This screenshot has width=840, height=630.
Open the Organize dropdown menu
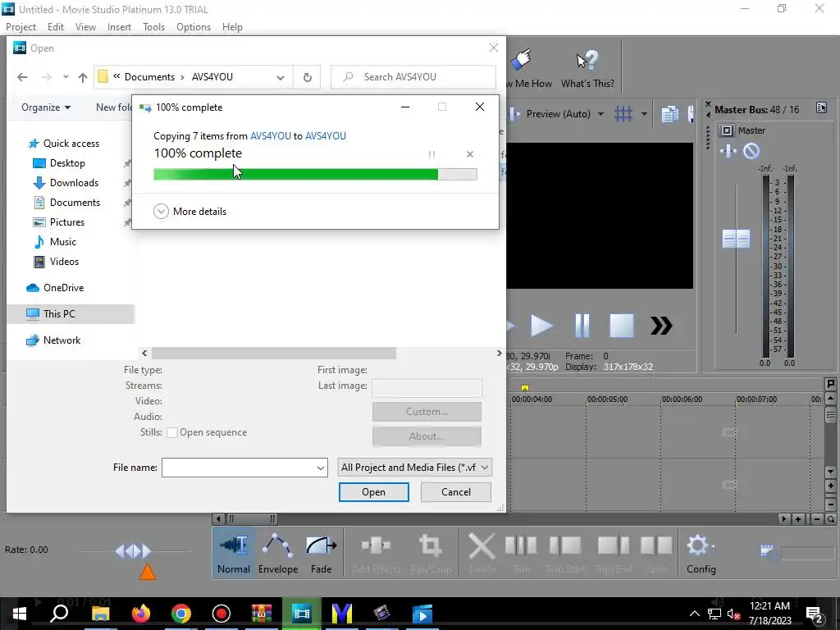(x=46, y=107)
